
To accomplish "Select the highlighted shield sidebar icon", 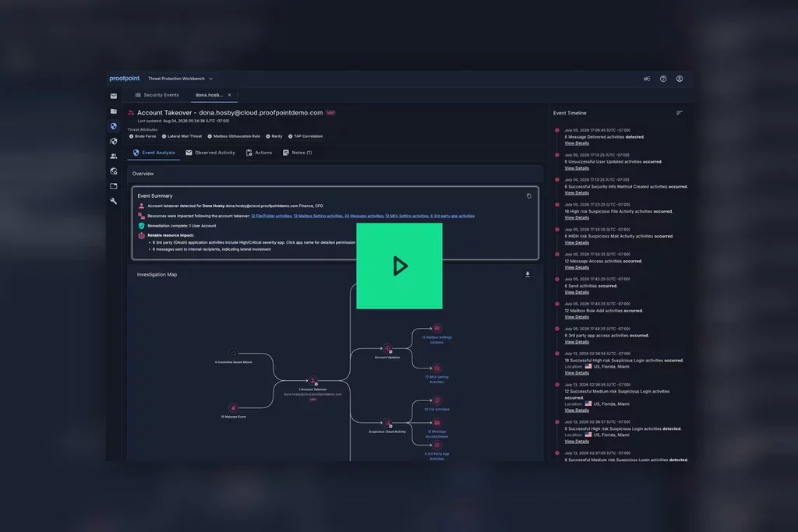I will [114, 126].
